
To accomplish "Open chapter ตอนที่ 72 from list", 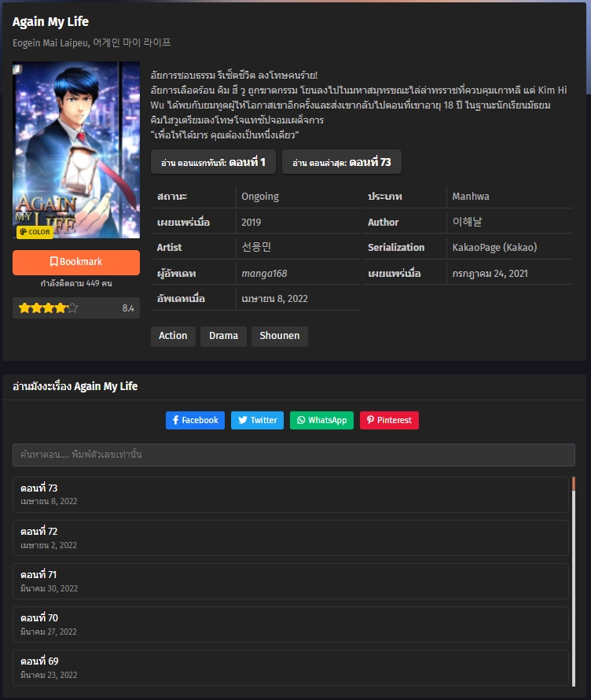I will point(290,538).
